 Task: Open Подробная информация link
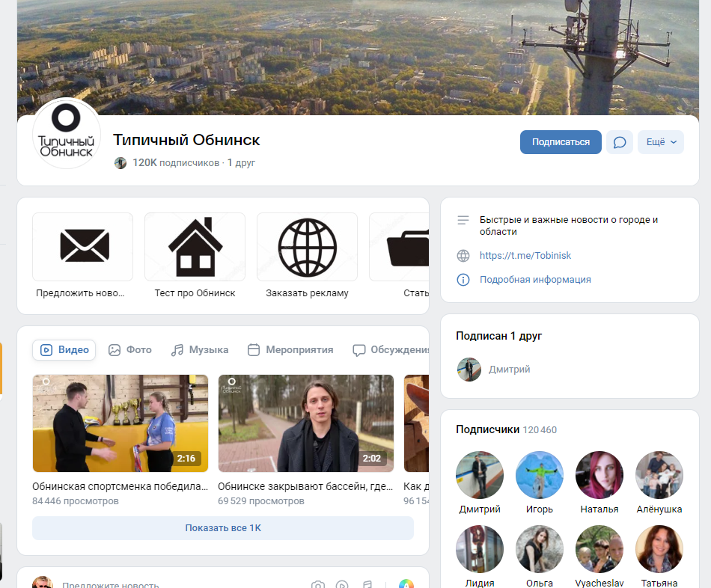tap(535, 280)
